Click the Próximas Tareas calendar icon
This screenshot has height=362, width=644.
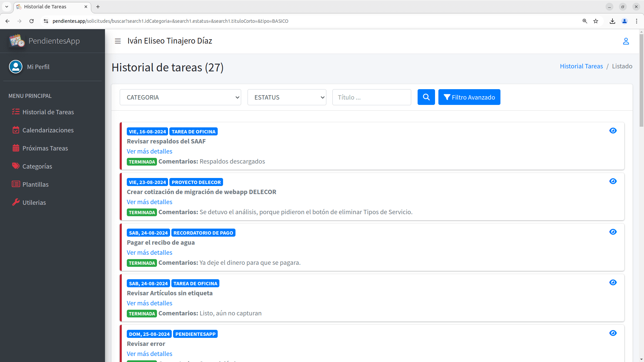point(16,148)
